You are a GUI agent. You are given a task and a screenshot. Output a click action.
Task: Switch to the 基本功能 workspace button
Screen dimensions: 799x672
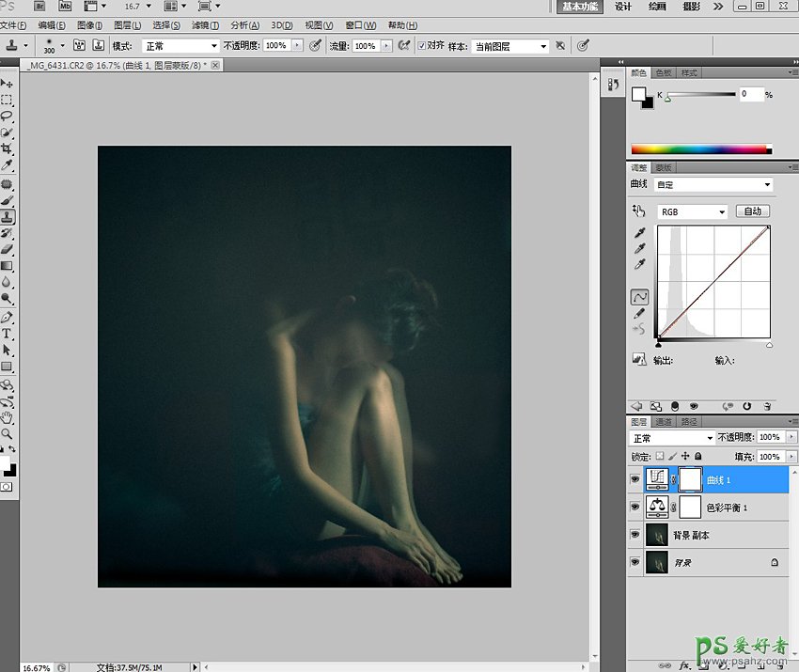click(580, 7)
